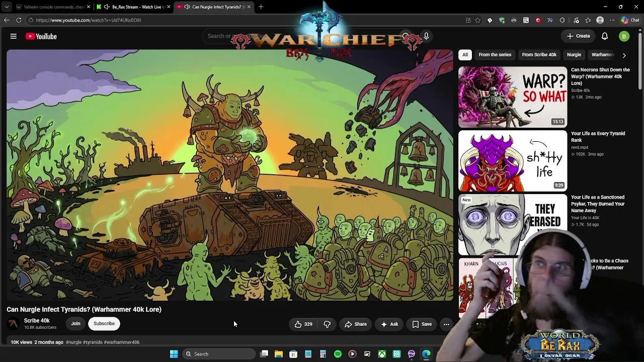This screenshot has height=362, width=644.
Task: Select the 'All' filter chip
Action: pos(465,55)
